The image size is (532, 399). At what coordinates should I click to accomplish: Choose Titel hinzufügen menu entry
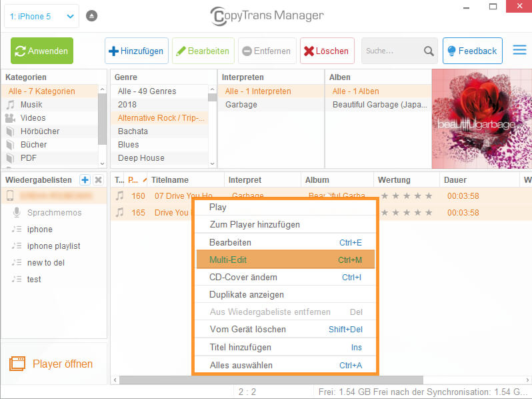(x=285, y=348)
